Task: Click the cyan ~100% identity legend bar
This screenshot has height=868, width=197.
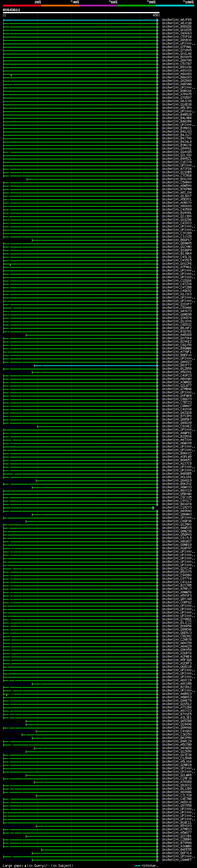Action: (175, 6)
